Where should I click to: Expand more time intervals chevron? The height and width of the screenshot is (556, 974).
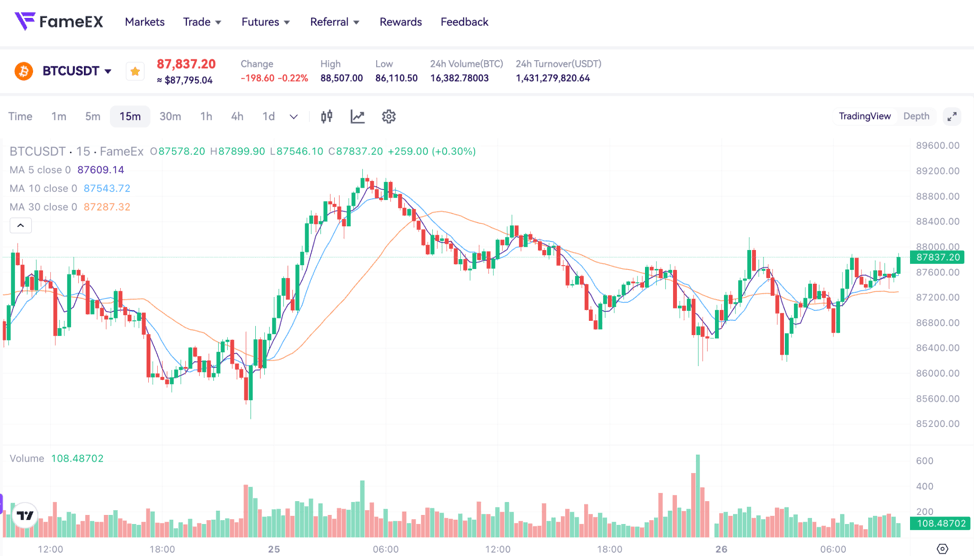click(x=294, y=117)
